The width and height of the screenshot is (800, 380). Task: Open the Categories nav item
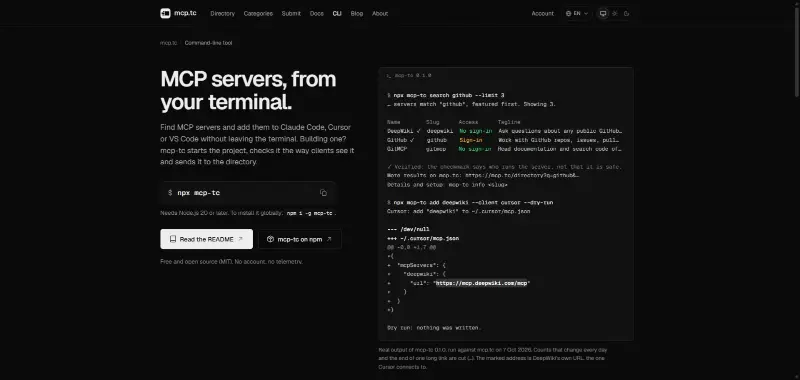point(258,14)
